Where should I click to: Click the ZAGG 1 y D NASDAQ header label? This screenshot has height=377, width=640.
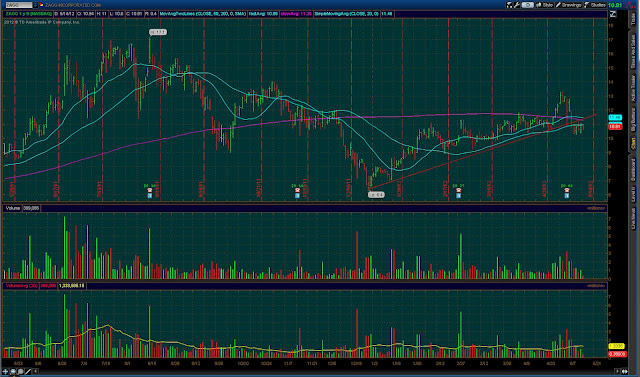[x=29, y=14]
